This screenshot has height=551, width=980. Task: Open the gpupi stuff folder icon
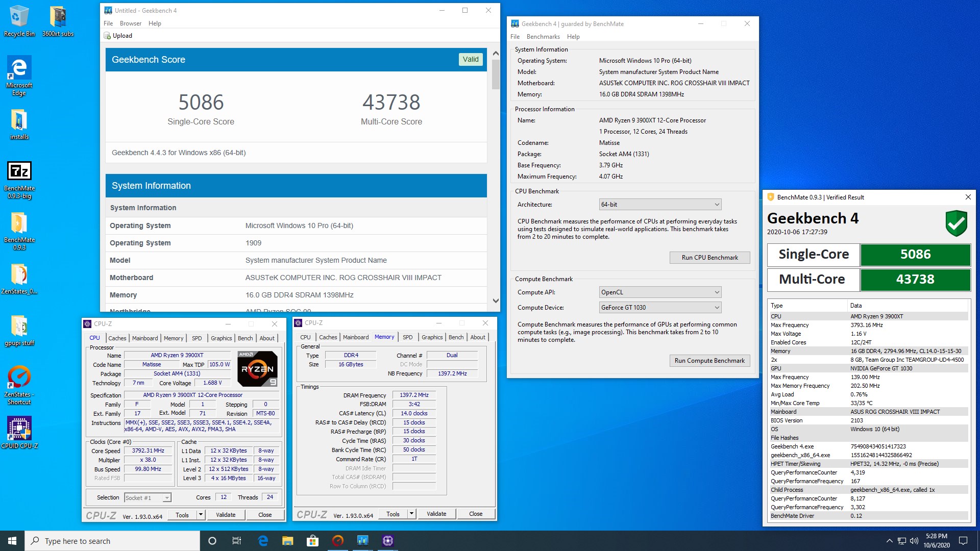point(19,330)
